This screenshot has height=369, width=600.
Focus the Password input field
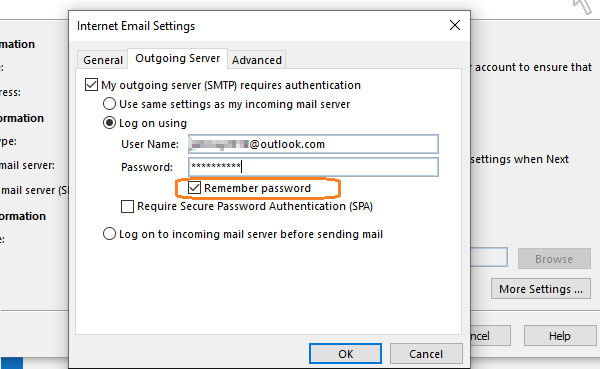(313, 167)
